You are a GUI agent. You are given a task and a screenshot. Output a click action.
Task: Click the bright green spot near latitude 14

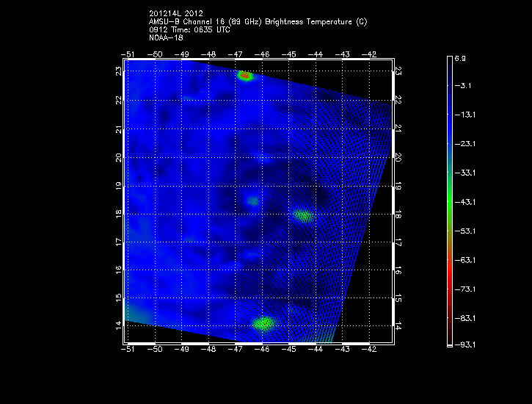click(263, 322)
